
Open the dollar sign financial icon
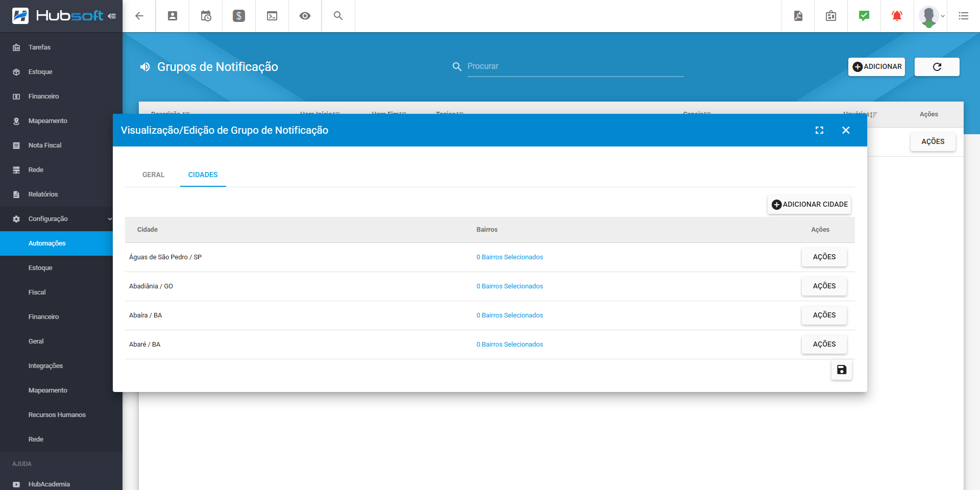pyautogui.click(x=239, y=16)
